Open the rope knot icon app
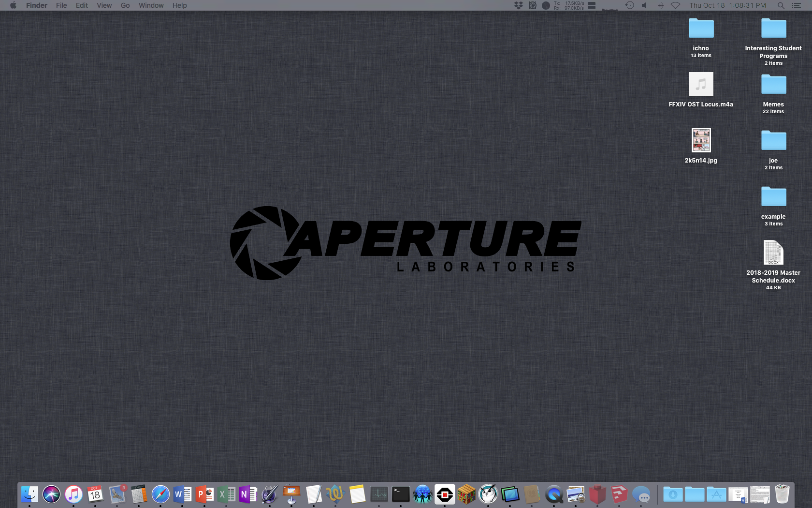This screenshot has height=508, width=812. (x=335, y=494)
